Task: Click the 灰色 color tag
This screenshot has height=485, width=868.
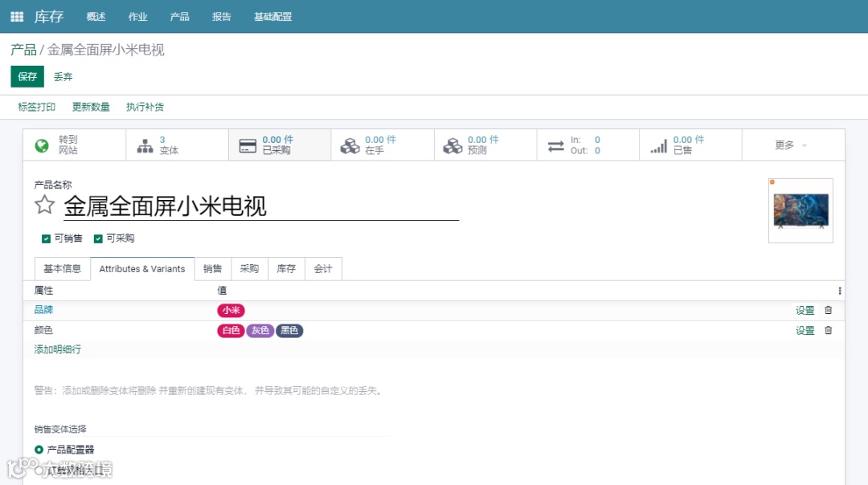Action: pos(260,331)
